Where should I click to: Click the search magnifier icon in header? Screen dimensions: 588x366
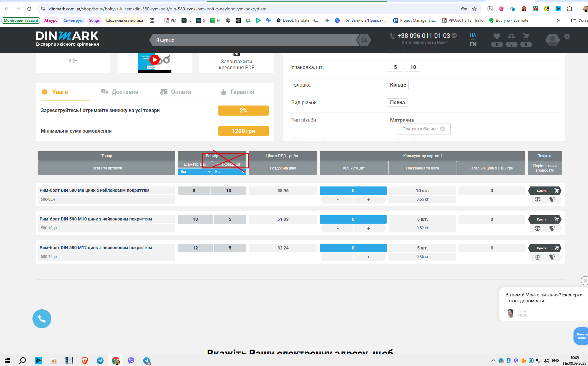pyautogui.click(x=364, y=40)
